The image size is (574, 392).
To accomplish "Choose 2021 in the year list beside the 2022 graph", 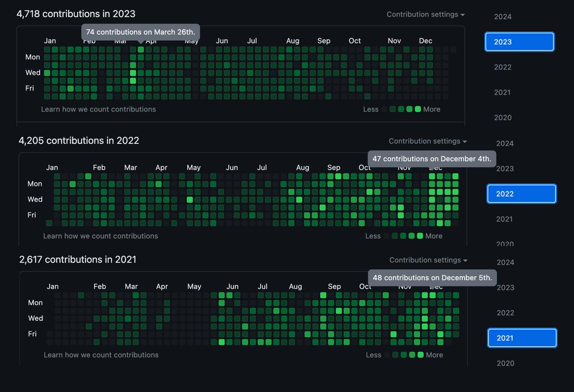I will [504, 219].
